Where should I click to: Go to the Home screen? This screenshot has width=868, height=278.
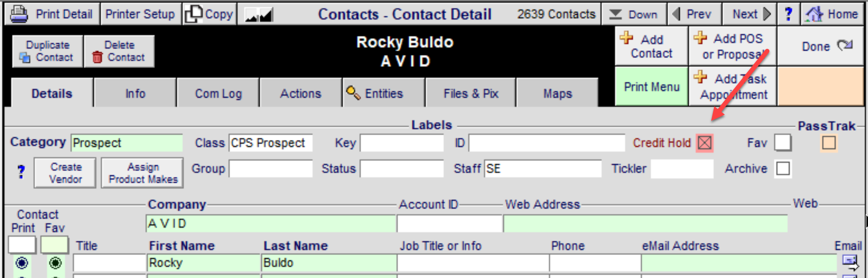[833, 14]
